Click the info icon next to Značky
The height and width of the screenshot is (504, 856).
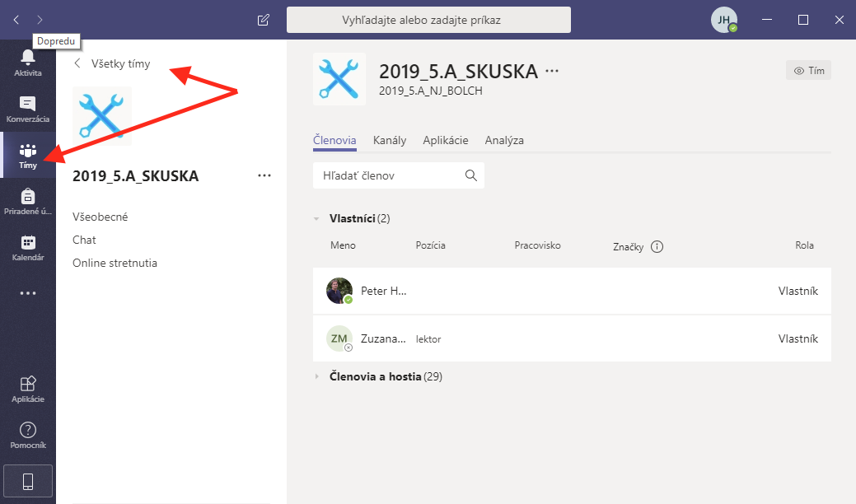[x=657, y=246]
